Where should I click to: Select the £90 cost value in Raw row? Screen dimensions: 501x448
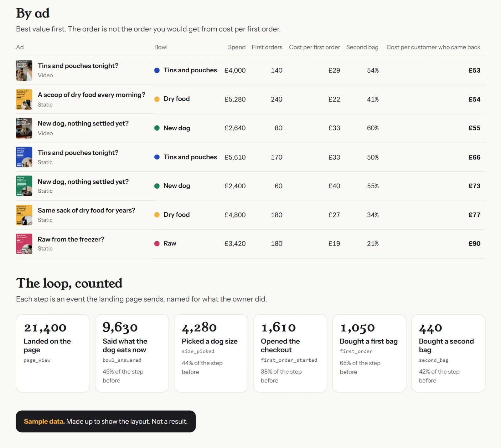[474, 243]
